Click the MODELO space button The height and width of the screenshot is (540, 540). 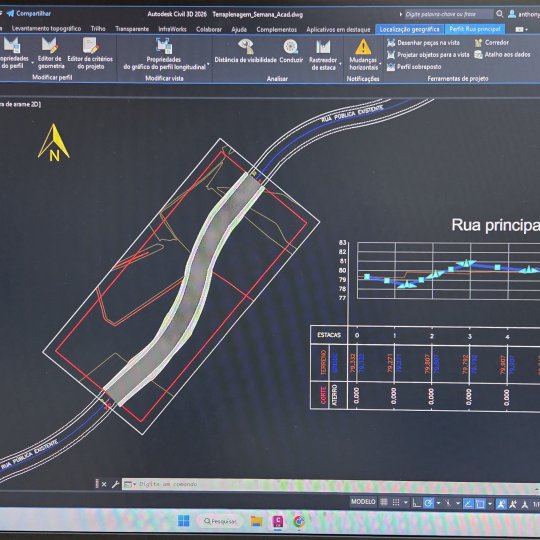[x=363, y=501]
